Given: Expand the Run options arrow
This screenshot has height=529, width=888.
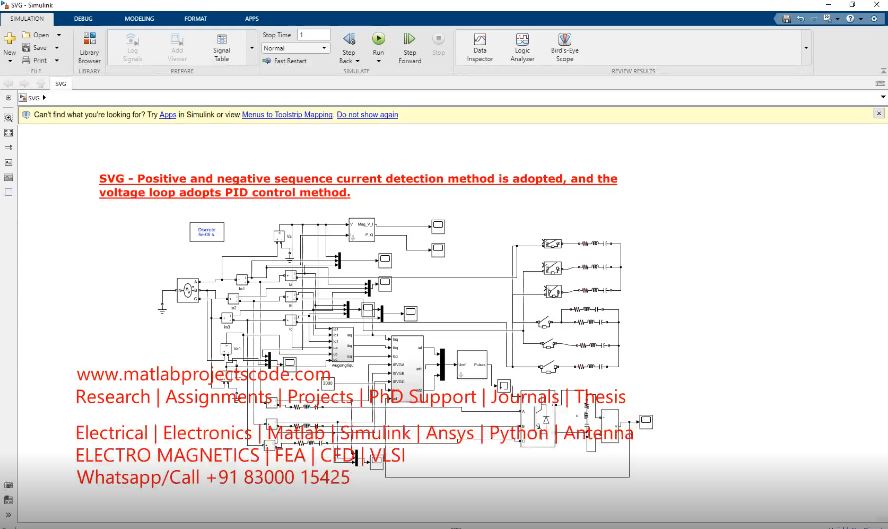Looking at the screenshot, I should pos(378,61).
